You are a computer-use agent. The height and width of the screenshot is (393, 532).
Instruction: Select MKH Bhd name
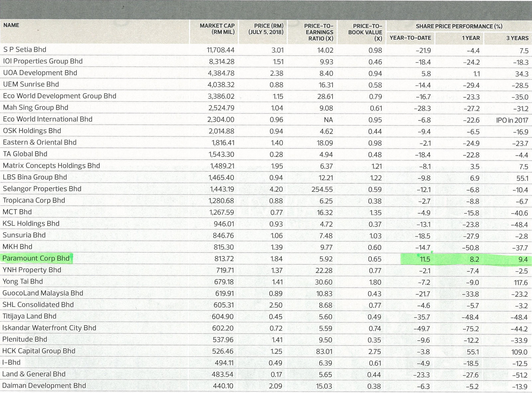[18, 247]
